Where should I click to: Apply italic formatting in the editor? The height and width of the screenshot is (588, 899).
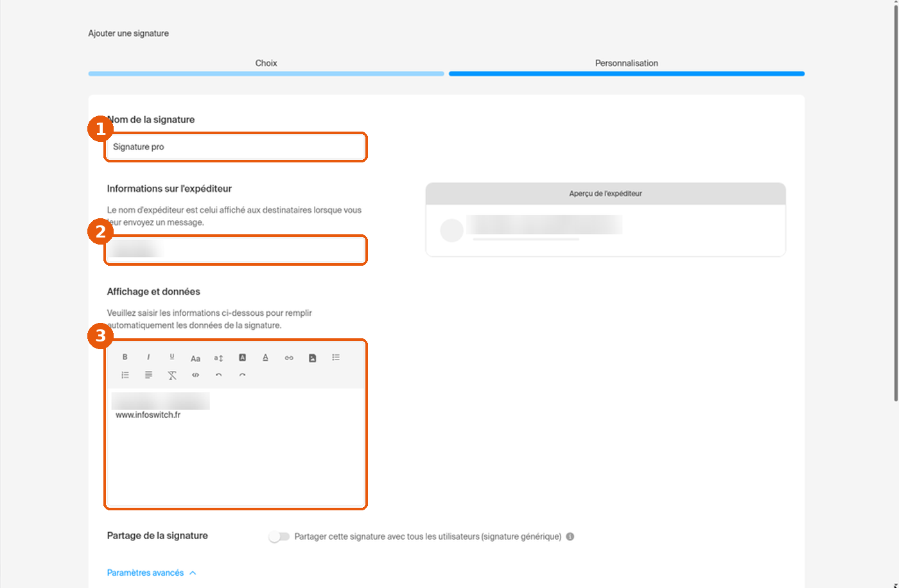148,358
